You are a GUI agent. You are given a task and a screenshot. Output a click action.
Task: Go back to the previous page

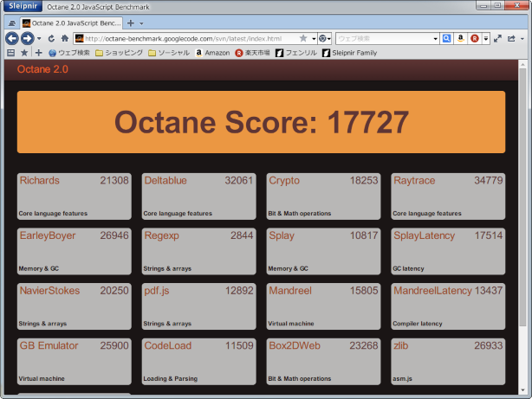(12, 38)
